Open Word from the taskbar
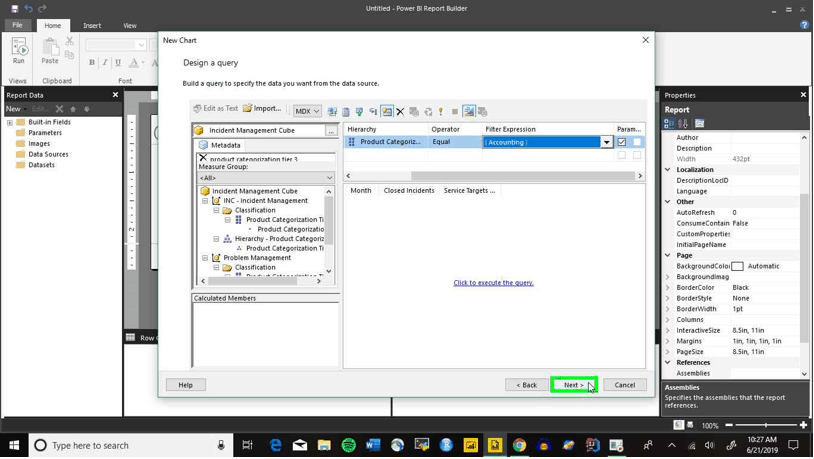Image resolution: width=814 pixels, height=459 pixels. pos(373,445)
